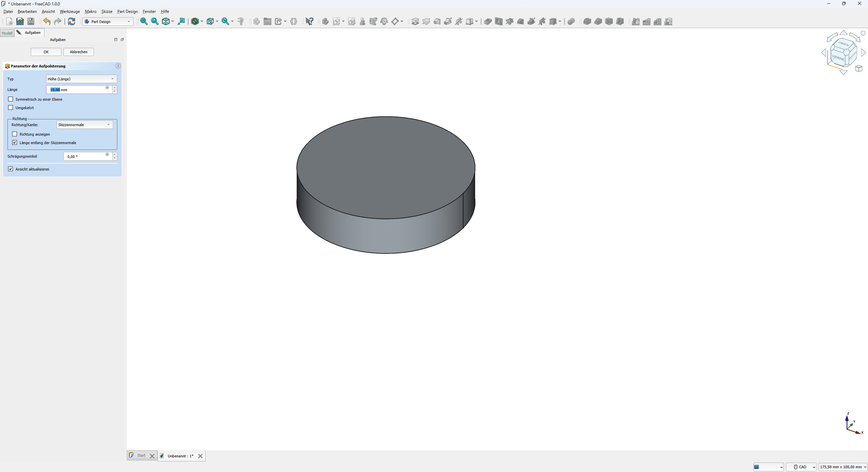This screenshot has width=868, height=472.
Task: Click the Boolean operation spheres icon
Action: point(571,22)
